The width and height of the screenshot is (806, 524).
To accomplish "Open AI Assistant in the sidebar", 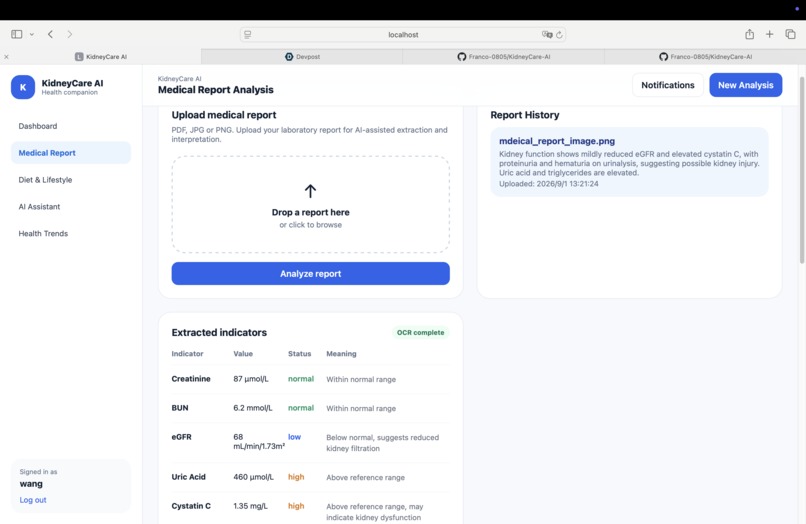I will [71, 206].
